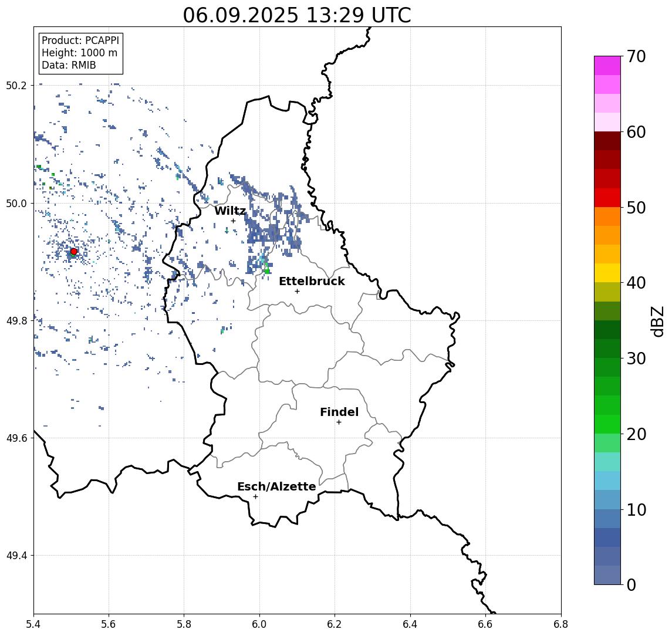The height and width of the screenshot is (636, 672).
Task: Click the 6.4 longitude axis label
Action: coord(410,624)
